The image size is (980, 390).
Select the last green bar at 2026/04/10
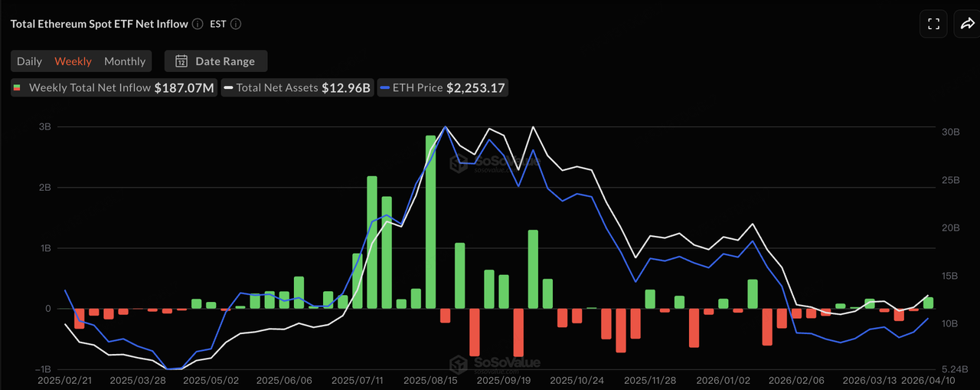tap(928, 303)
